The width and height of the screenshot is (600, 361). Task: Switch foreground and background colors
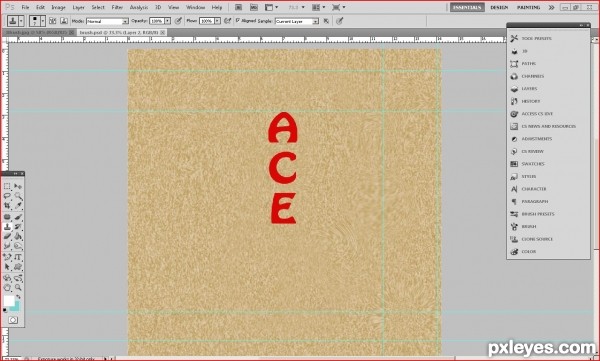coord(18,297)
